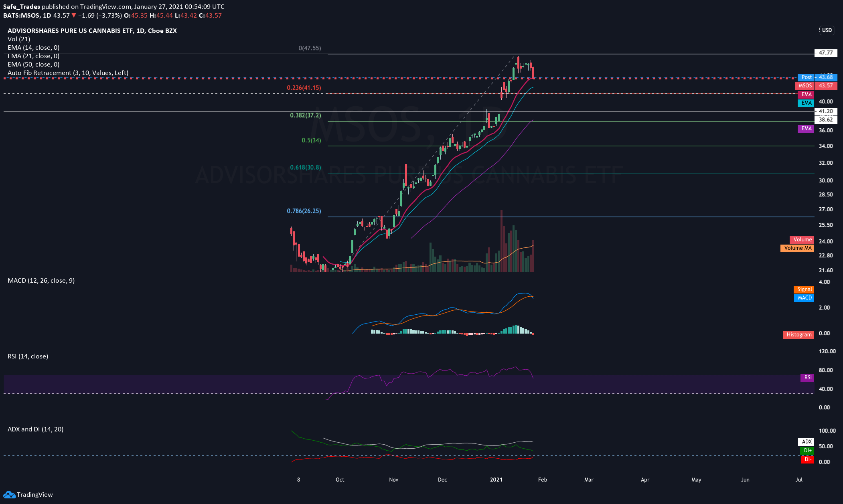Click the orange Signal label
The image size is (843, 504).
coord(804,289)
